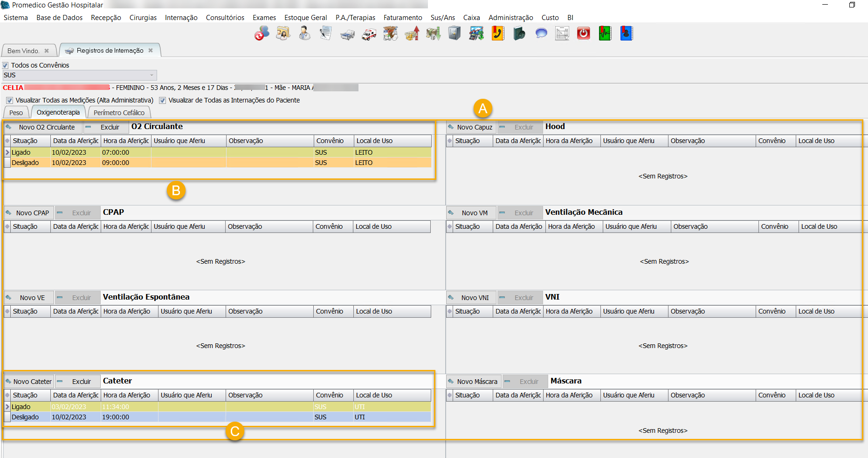
Task: Expand the Ligado row in Cateter table
Action: (x=7, y=407)
